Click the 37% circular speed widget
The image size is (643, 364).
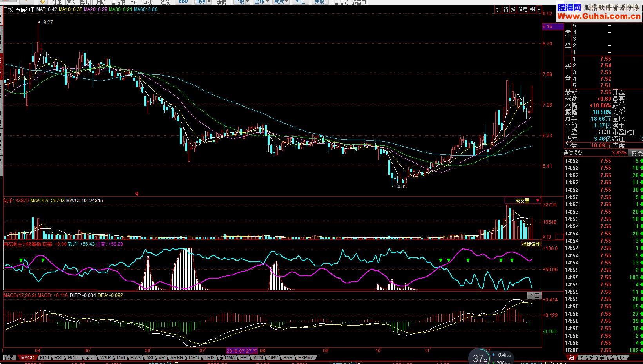point(480,358)
